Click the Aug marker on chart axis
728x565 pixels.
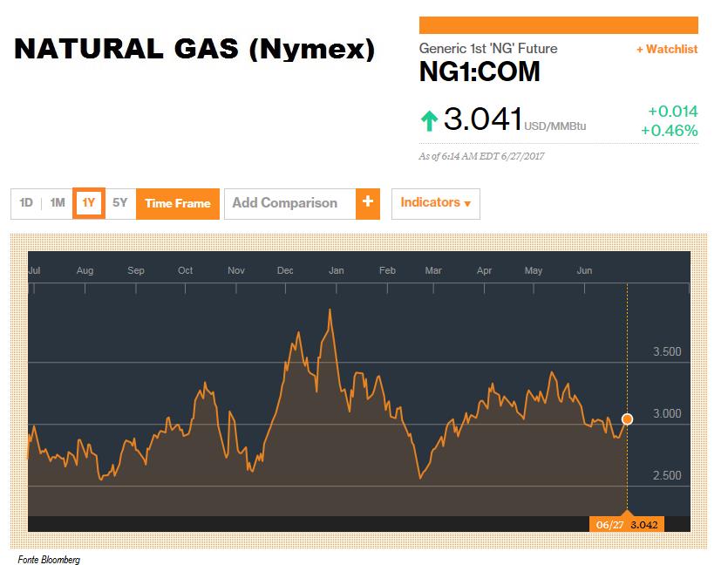85,270
